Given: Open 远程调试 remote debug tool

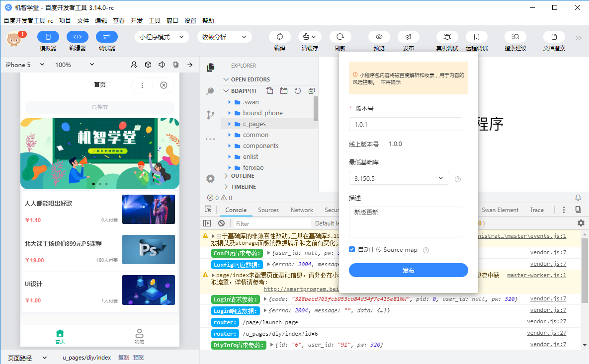Looking at the screenshot, I should tap(476, 37).
